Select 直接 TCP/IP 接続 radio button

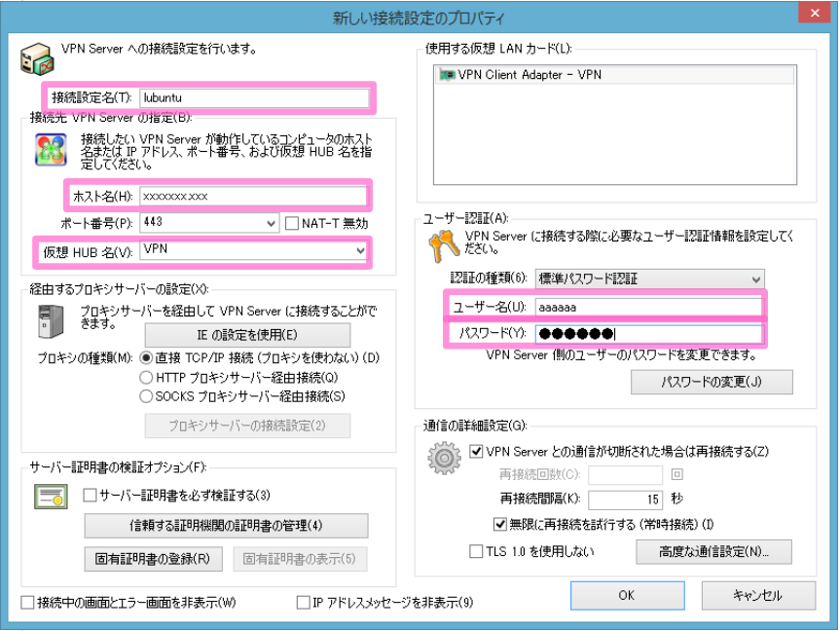[146, 357]
